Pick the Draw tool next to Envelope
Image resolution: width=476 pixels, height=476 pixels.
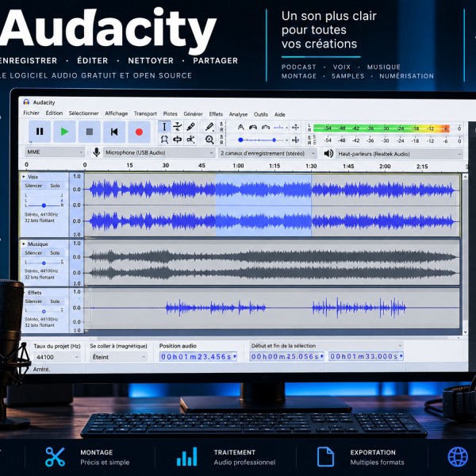click(x=190, y=126)
